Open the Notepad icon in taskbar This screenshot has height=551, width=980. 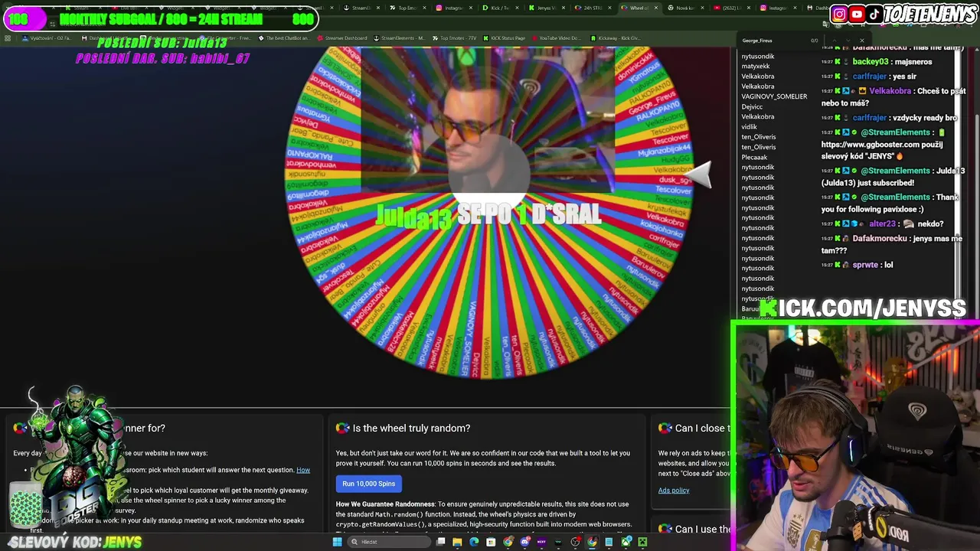[609, 542]
